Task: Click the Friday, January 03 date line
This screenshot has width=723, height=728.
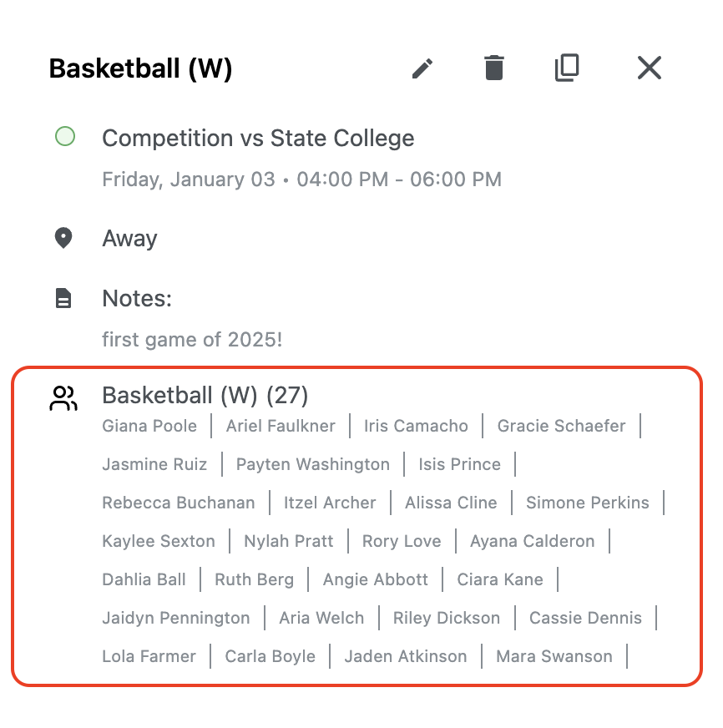Action: tap(301, 179)
